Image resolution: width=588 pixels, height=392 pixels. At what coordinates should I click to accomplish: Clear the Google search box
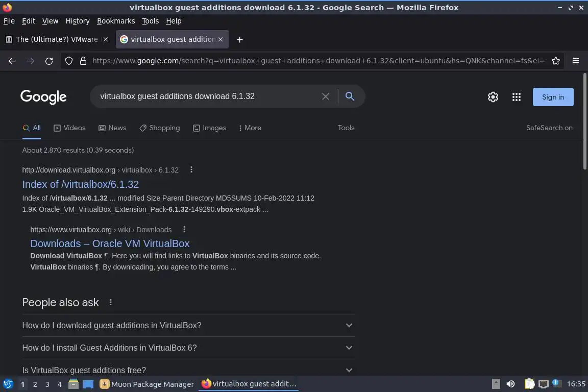coord(326,96)
